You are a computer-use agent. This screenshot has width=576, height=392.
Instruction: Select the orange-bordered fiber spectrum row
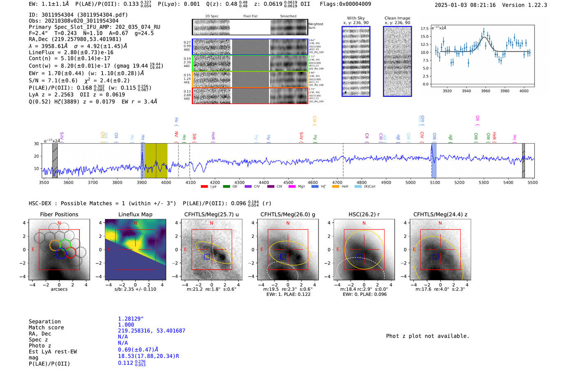pyautogui.click(x=250, y=79)
